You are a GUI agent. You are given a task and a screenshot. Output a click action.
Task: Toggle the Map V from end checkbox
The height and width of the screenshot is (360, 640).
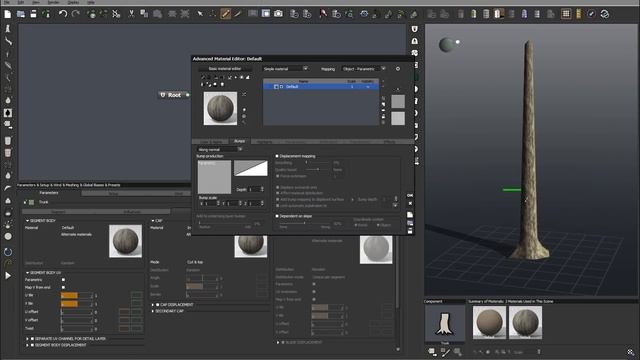[x=63, y=288]
